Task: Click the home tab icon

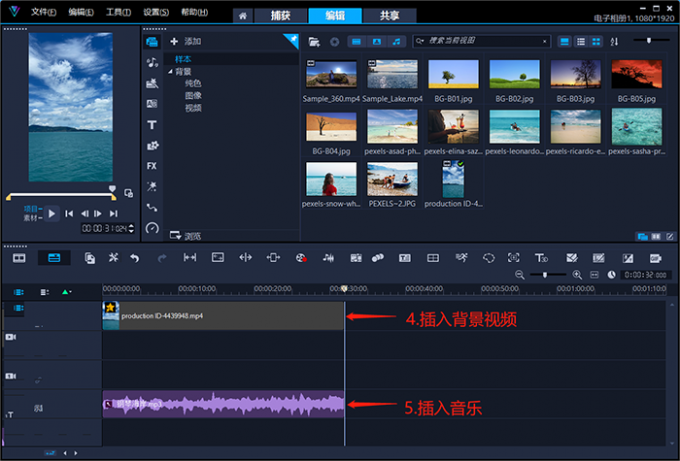Action: pos(243,16)
